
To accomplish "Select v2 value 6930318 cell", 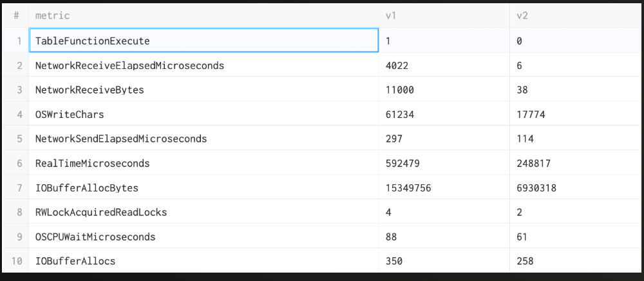I will tap(576, 188).
